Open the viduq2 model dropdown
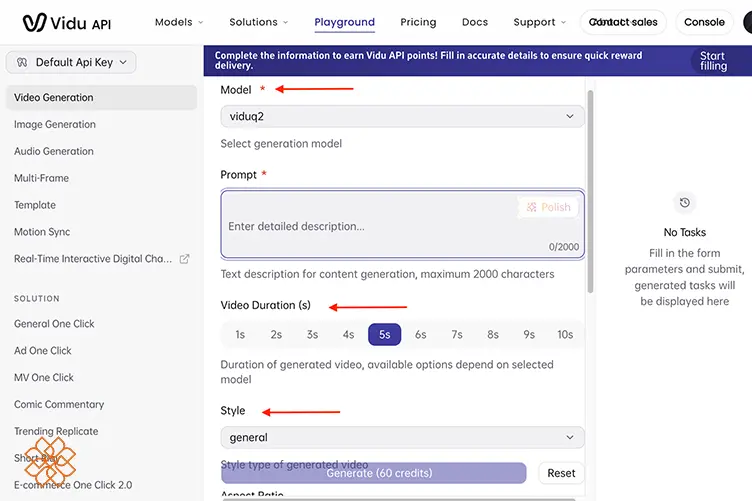Viewport: 752px width, 501px height. pyautogui.click(x=402, y=117)
